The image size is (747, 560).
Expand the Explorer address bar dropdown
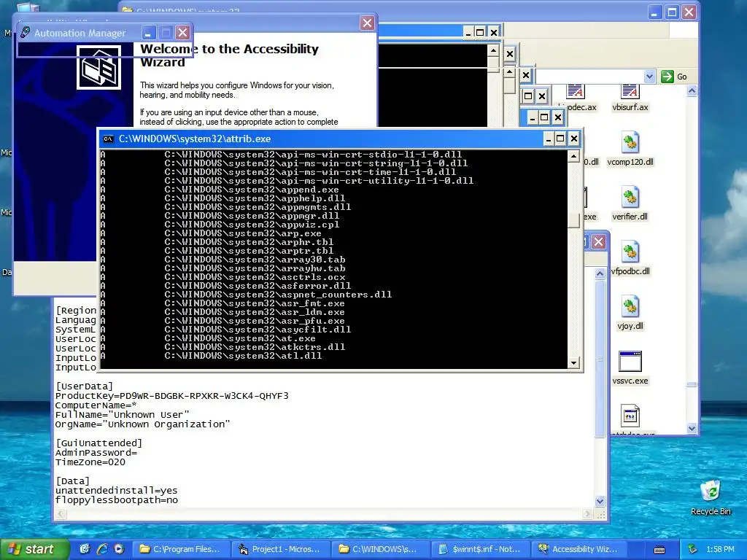coord(649,76)
